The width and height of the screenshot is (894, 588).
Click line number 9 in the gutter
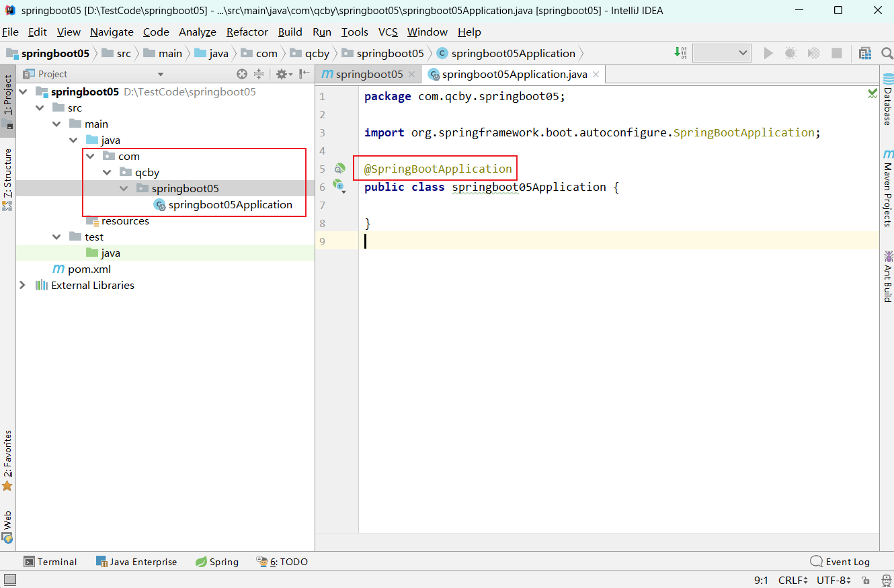click(x=322, y=241)
